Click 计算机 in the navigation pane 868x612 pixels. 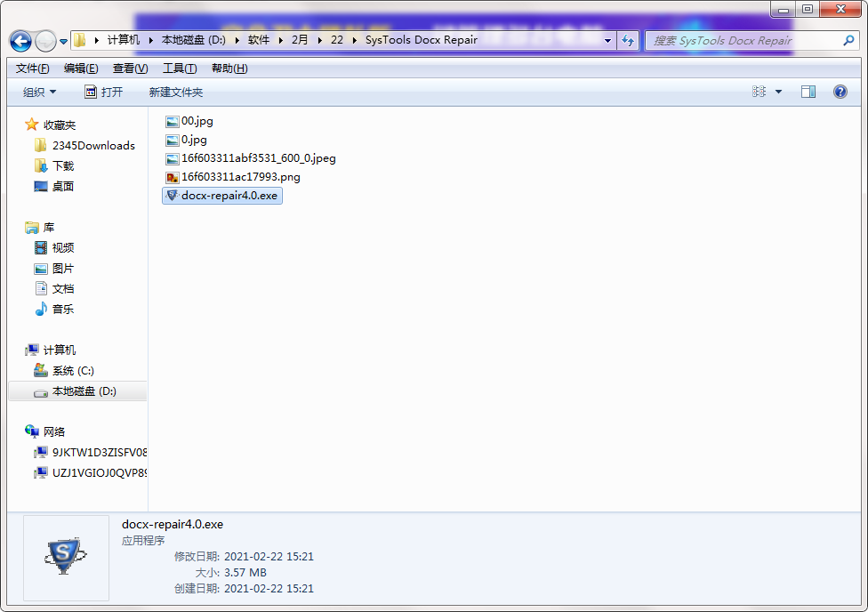pos(60,350)
